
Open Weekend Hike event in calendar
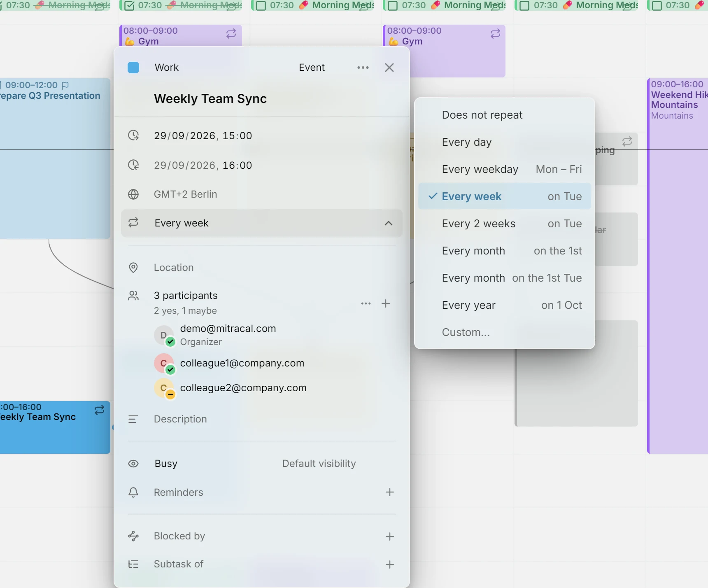pos(678,266)
